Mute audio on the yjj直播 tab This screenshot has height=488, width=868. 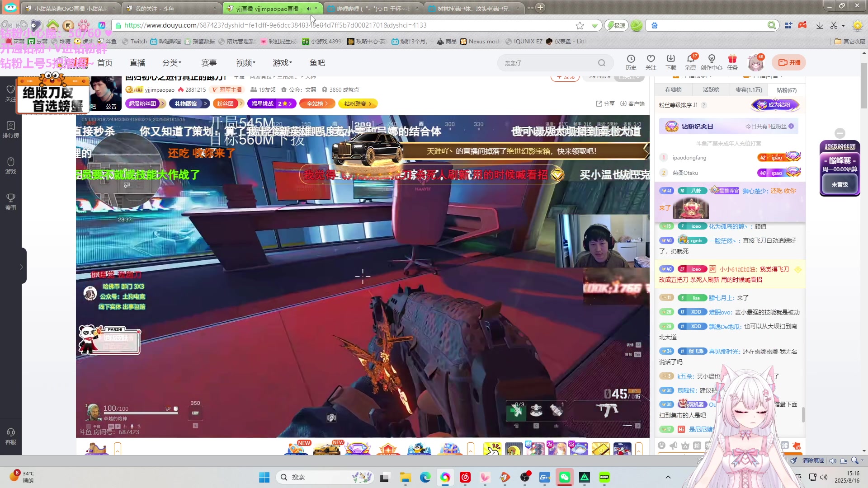click(x=309, y=9)
